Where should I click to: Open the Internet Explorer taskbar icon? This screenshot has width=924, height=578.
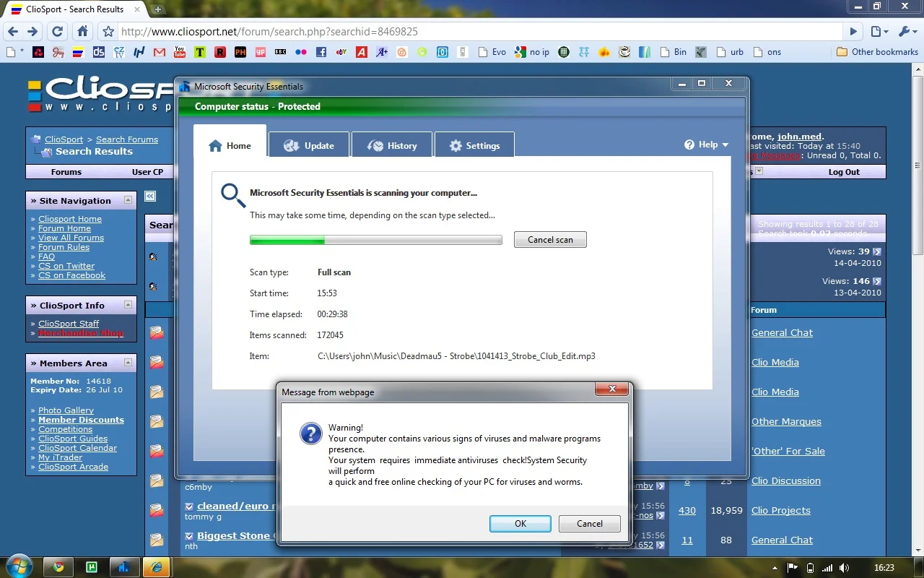(157, 567)
